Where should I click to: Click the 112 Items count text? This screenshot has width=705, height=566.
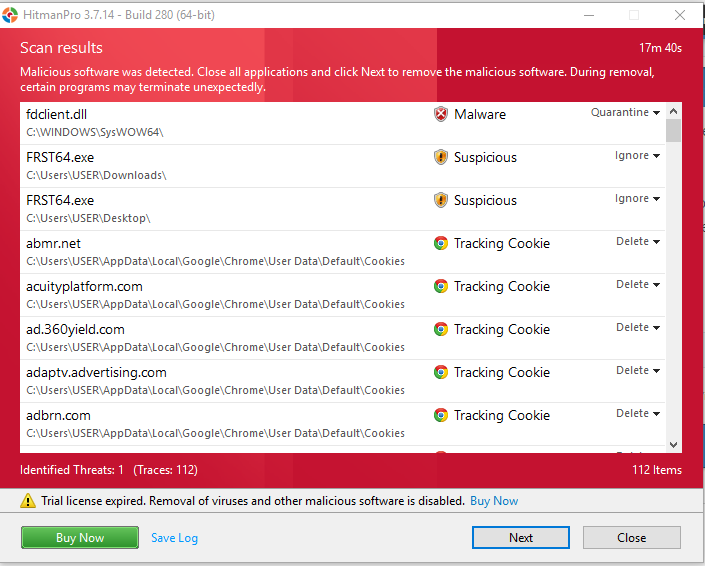pyautogui.click(x=656, y=470)
